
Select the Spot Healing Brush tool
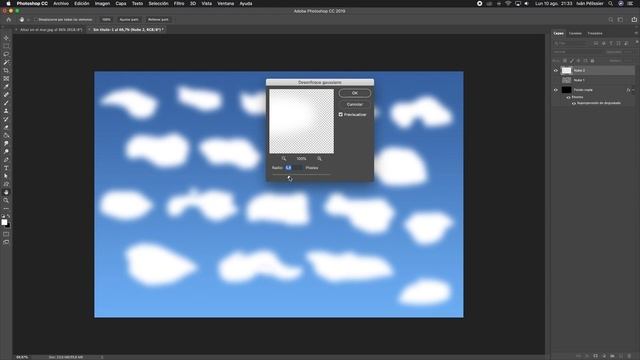pos(6,95)
